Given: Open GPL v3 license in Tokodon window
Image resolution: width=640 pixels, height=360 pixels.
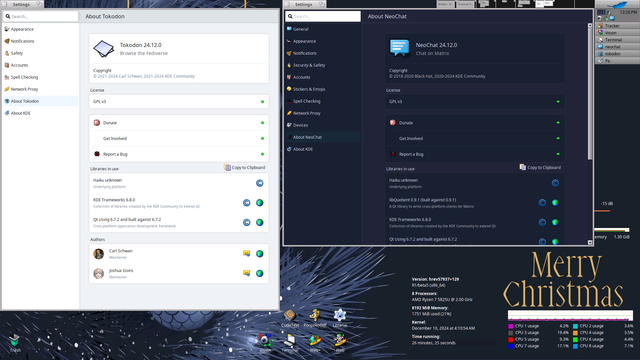Looking at the screenshot, I should (x=179, y=102).
